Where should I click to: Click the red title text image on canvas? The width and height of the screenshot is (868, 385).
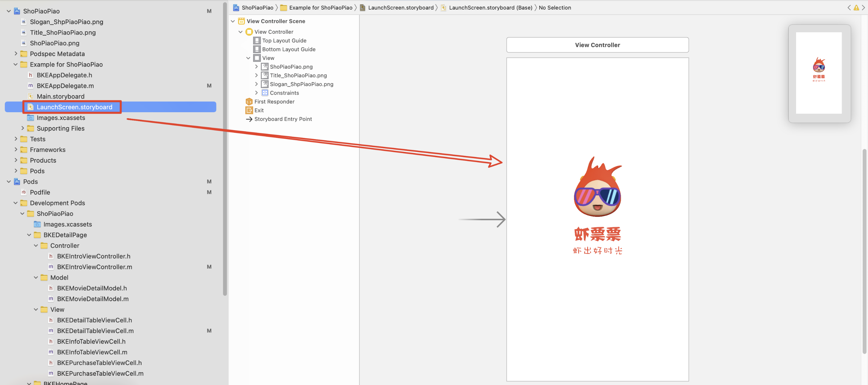tap(597, 234)
